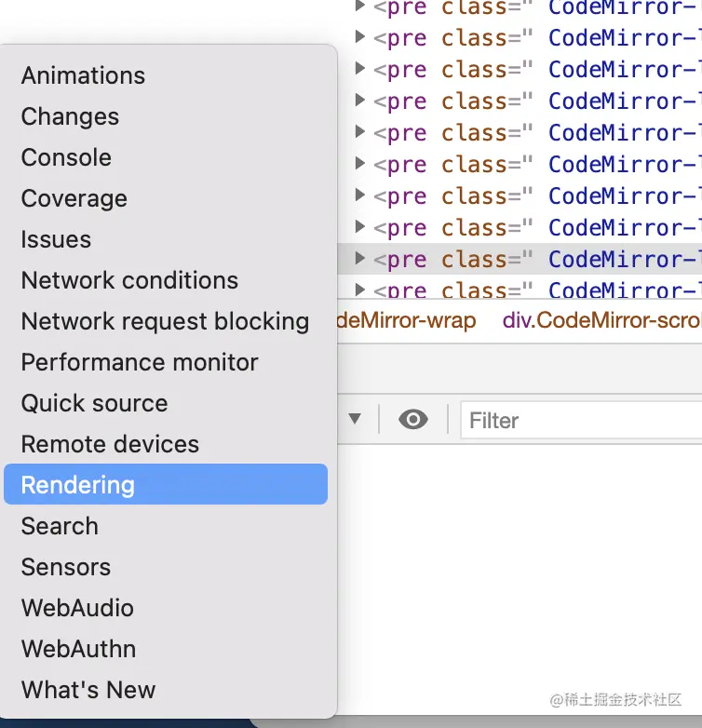Expand the first pre element triangle

click(360, 7)
